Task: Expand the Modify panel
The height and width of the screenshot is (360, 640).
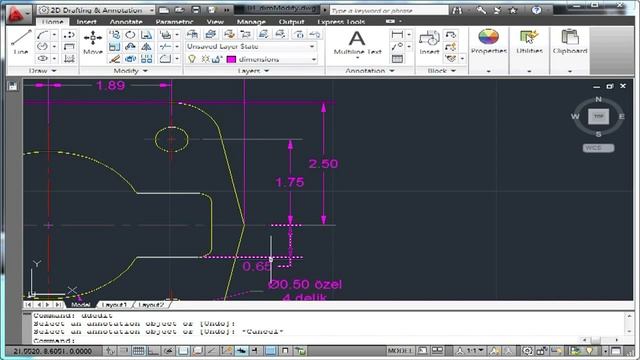Action: pyautogui.click(x=131, y=71)
